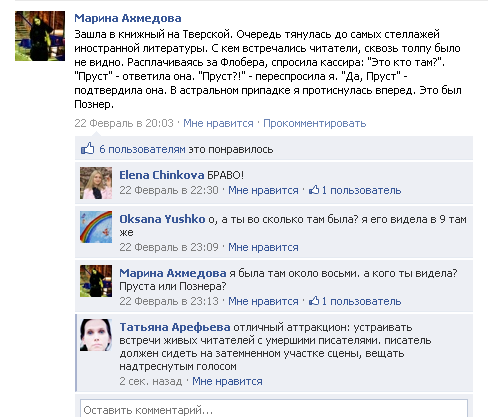Open Татьяна Арефьева's avatar photo
The image size is (488, 417).
pyautogui.click(x=96, y=335)
